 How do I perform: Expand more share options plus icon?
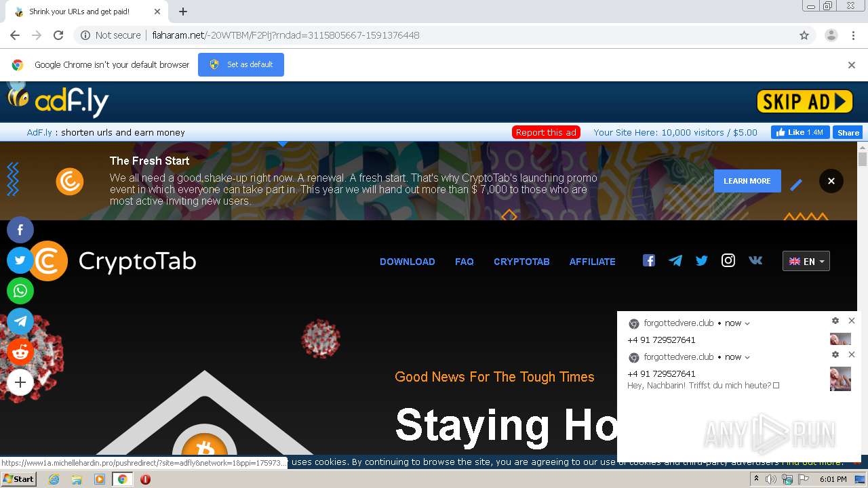(x=20, y=382)
